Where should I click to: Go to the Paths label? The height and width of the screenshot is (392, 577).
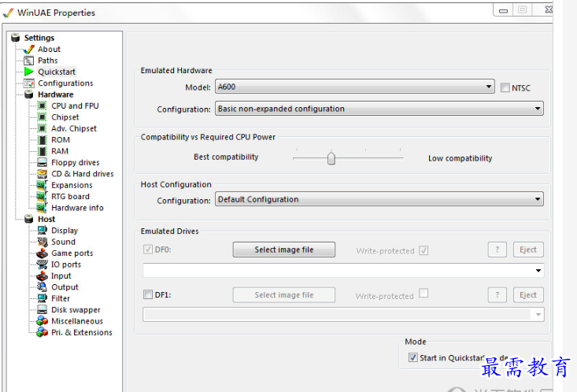click(x=47, y=61)
